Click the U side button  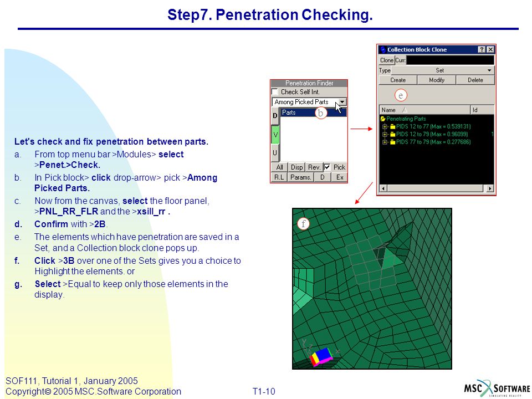[x=275, y=153]
